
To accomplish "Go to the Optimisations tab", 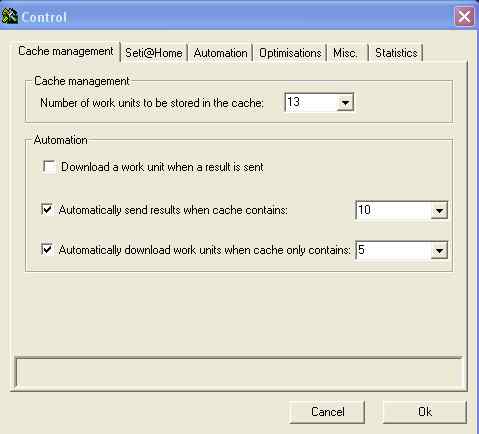I will point(290,53).
